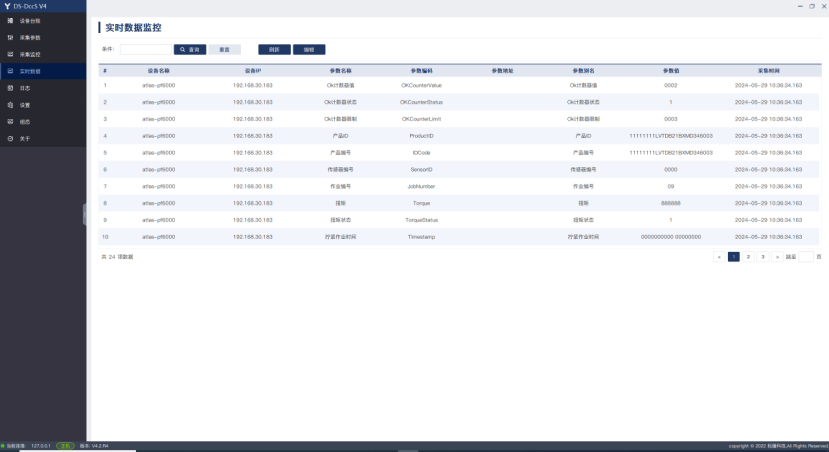Select page 1 in pagination

pos(733,257)
